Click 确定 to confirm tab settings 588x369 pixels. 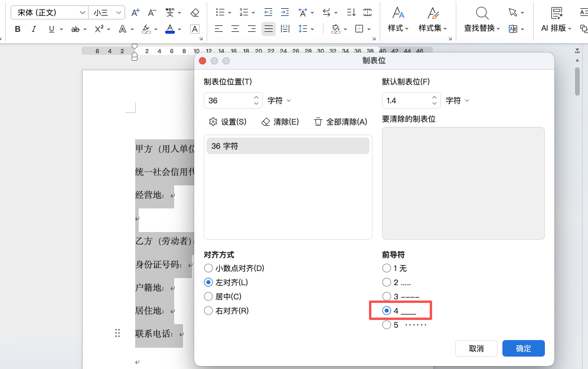(524, 348)
